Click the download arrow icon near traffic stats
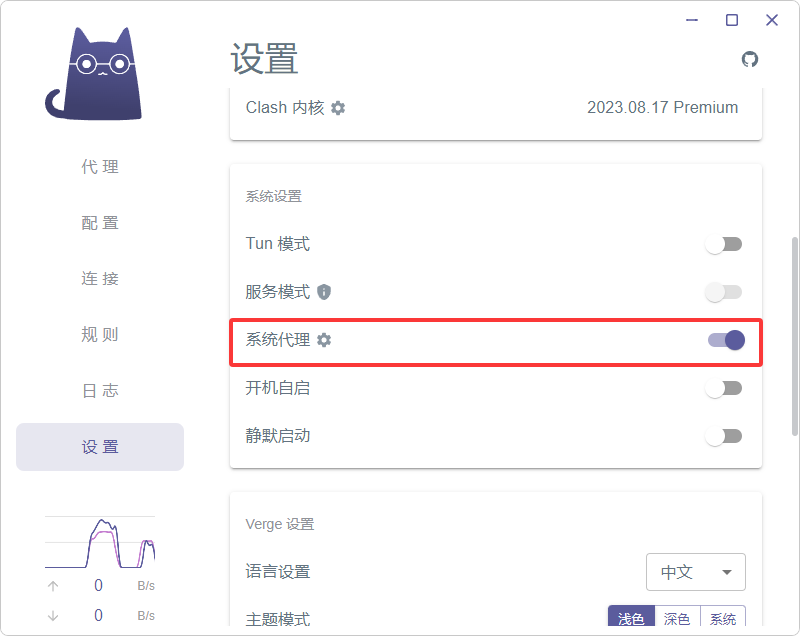This screenshot has height=636, width=800. coord(52,615)
